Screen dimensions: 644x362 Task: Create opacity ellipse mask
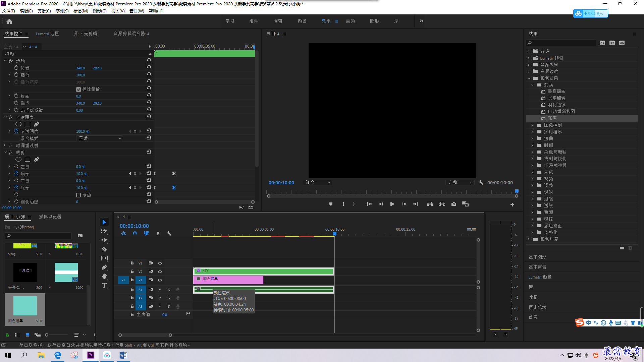pos(18,124)
